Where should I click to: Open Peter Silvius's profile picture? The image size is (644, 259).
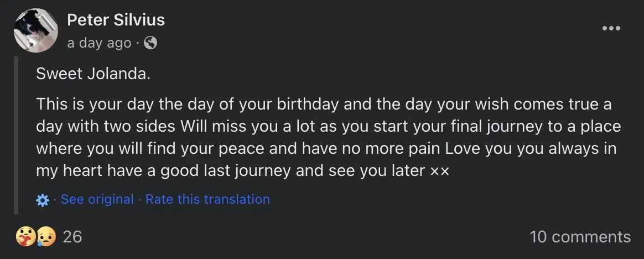point(36,31)
